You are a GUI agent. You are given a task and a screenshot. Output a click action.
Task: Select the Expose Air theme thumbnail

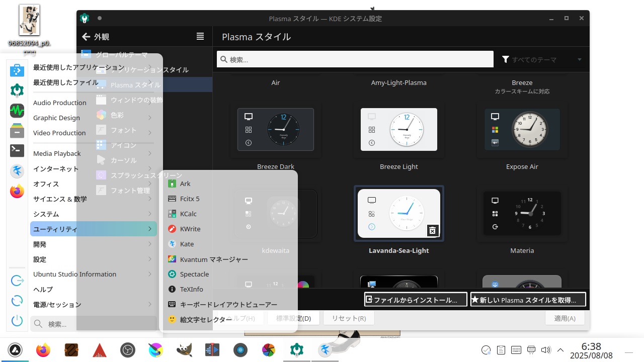[x=522, y=129]
